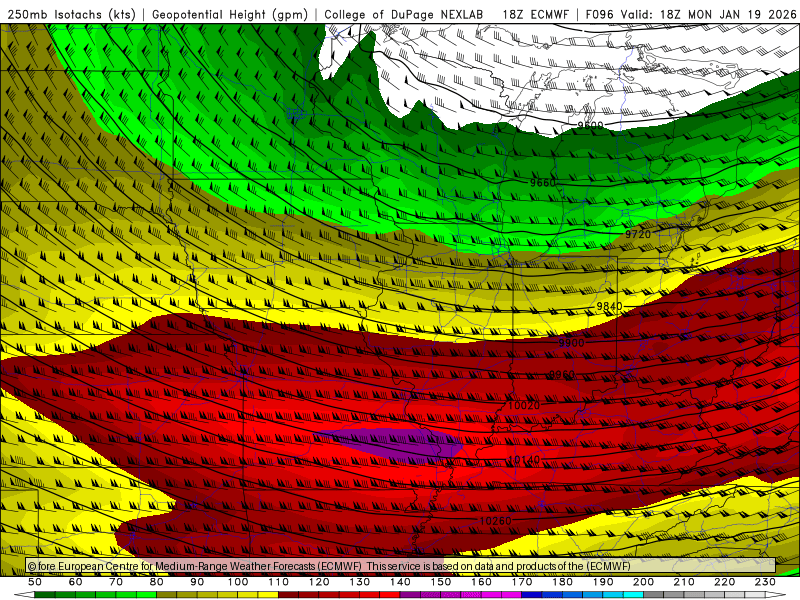
Task: Click the 90 value on the color scale
Action: tap(197, 582)
